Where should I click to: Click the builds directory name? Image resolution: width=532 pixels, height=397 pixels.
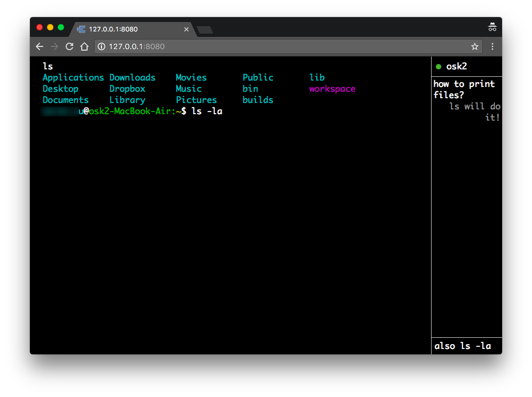[258, 100]
